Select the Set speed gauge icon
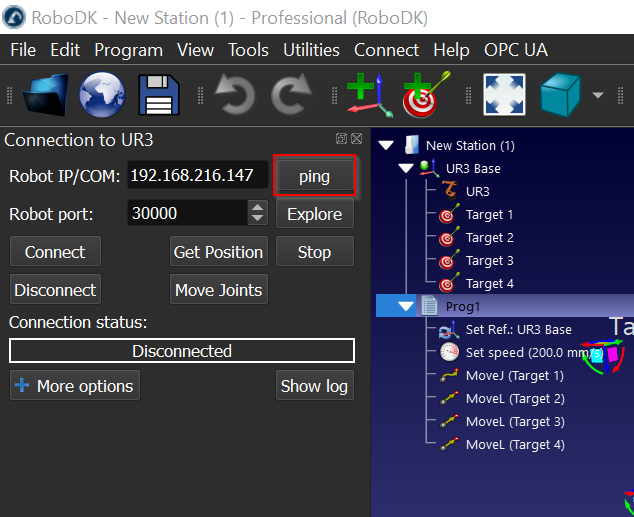This screenshot has height=517, width=634. pyautogui.click(x=449, y=352)
